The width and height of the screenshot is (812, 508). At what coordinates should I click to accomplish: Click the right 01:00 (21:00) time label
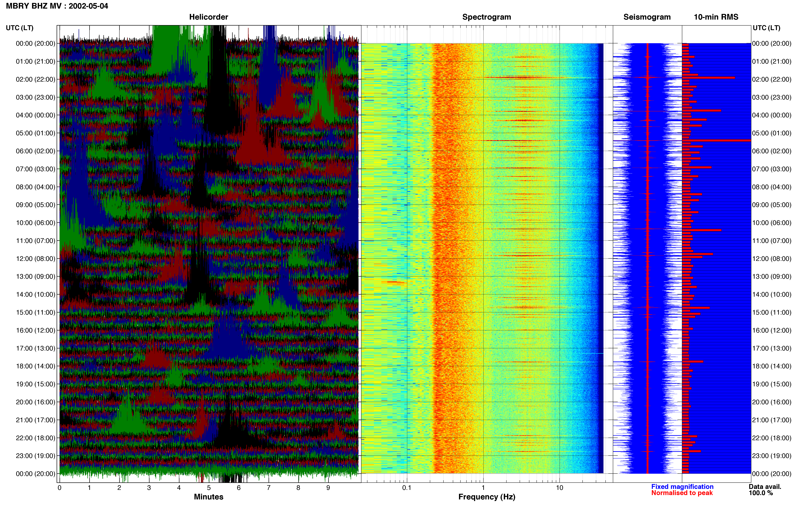pos(772,61)
